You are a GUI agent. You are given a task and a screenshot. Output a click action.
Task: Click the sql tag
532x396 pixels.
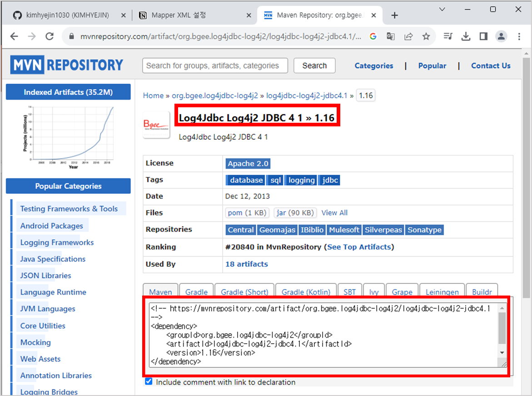pos(275,180)
